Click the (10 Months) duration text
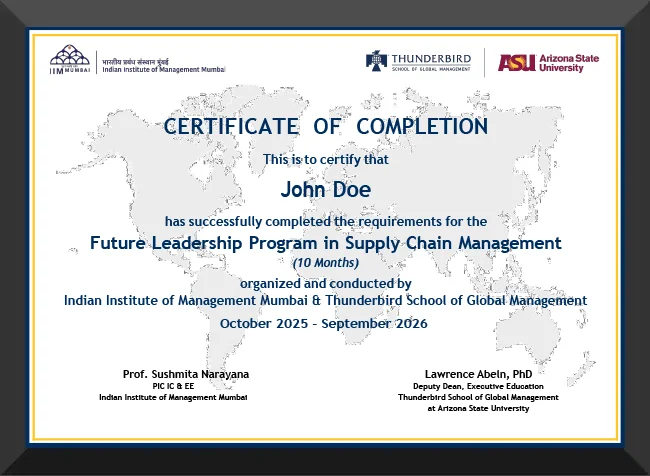650x476 pixels. point(325,263)
